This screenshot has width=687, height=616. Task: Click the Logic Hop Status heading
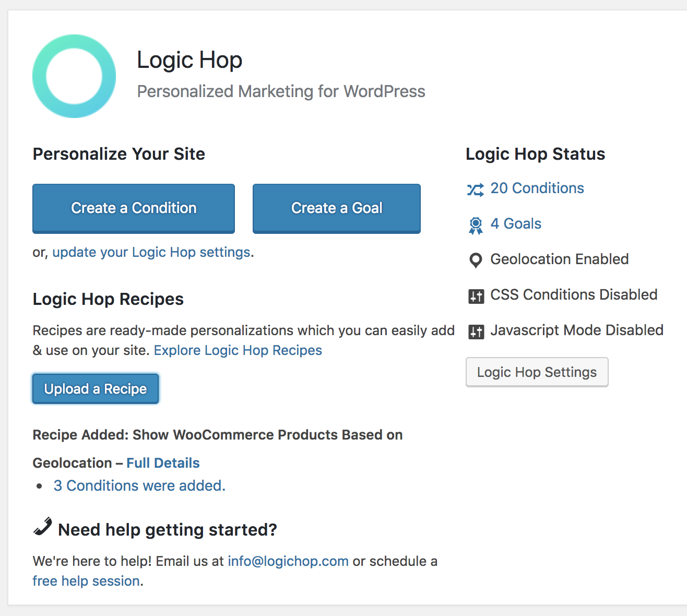(536, 154)
